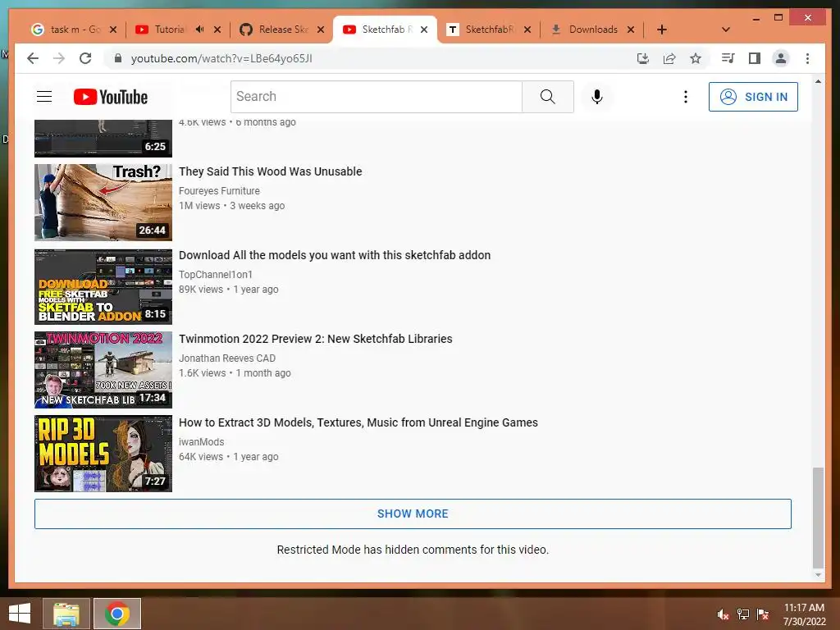Click the scrollbar up arrow

(x=818, y=82)
